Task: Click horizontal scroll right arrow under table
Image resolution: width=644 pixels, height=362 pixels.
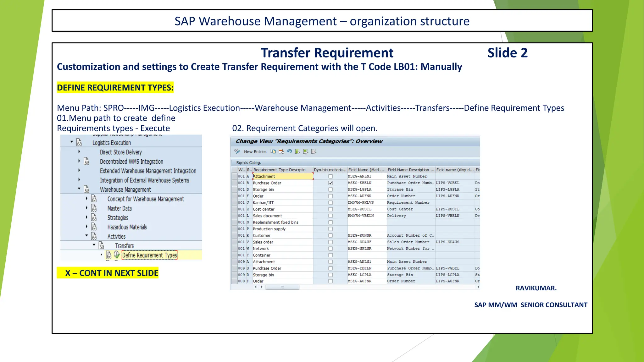Action: 262,287
